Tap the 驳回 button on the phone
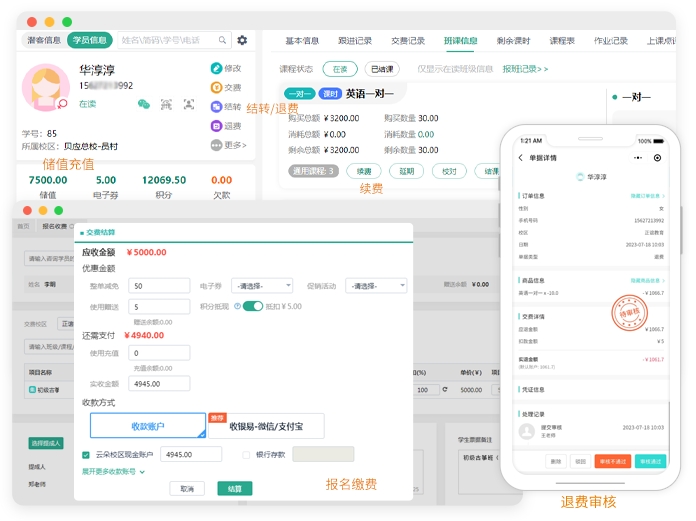Image resolution: width=696 pixels, height=521 pixels. click(x=581, y=462)
